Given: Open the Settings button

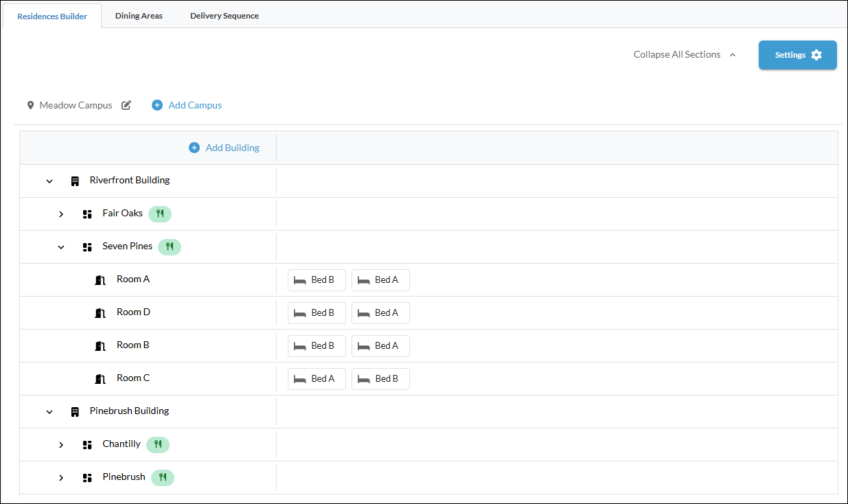Looking at the screenshot, I should (797, 55).
